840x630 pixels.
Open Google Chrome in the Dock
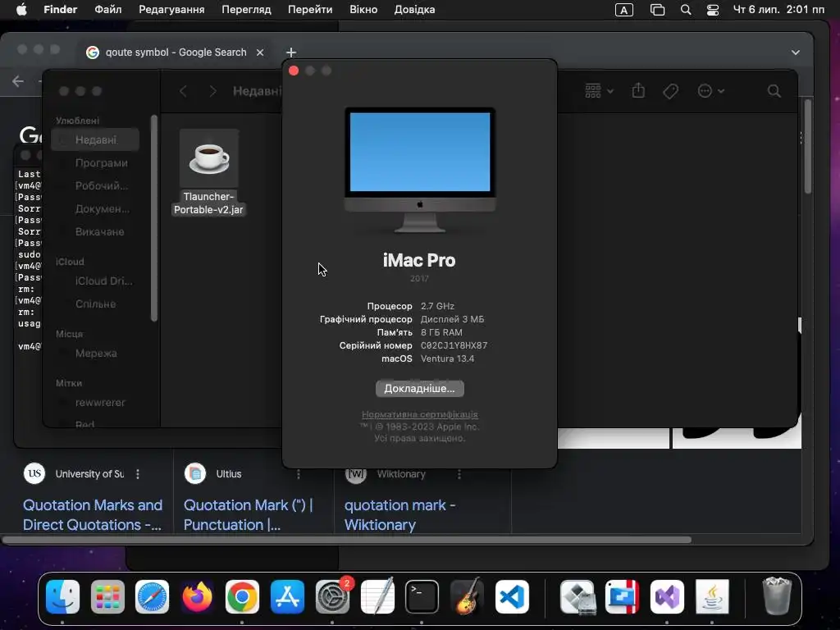click(x=242, y=596)
